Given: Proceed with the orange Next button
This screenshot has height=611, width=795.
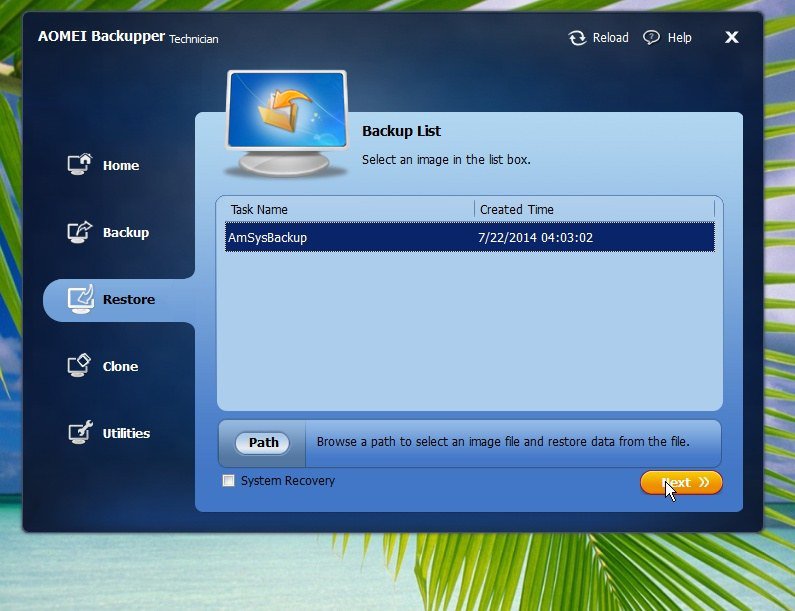Looking at the screenshot, I should [x=681, y=483].
